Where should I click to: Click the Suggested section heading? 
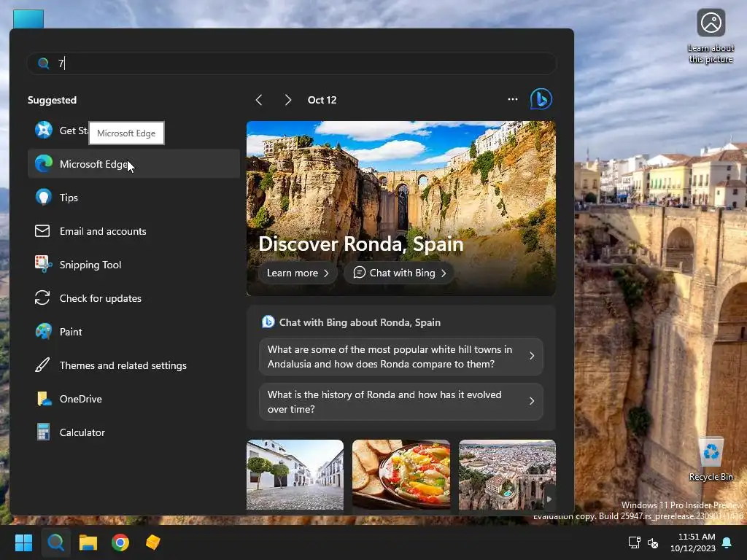pos(52,100)
